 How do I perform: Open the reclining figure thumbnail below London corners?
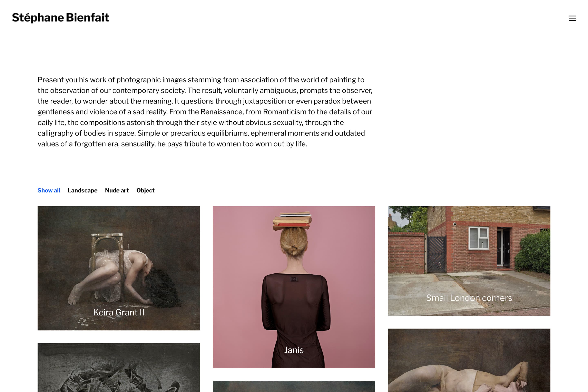click(469, 360)
